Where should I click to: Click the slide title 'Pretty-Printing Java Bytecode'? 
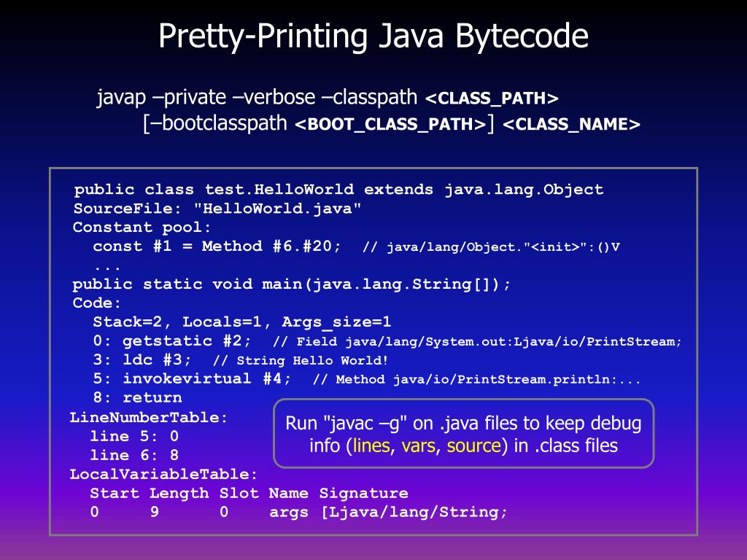click(373, 36)
